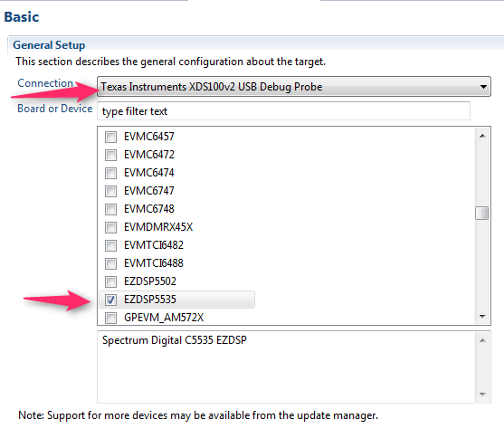Click the device list scroll up arrow

[x=482, y=136]
